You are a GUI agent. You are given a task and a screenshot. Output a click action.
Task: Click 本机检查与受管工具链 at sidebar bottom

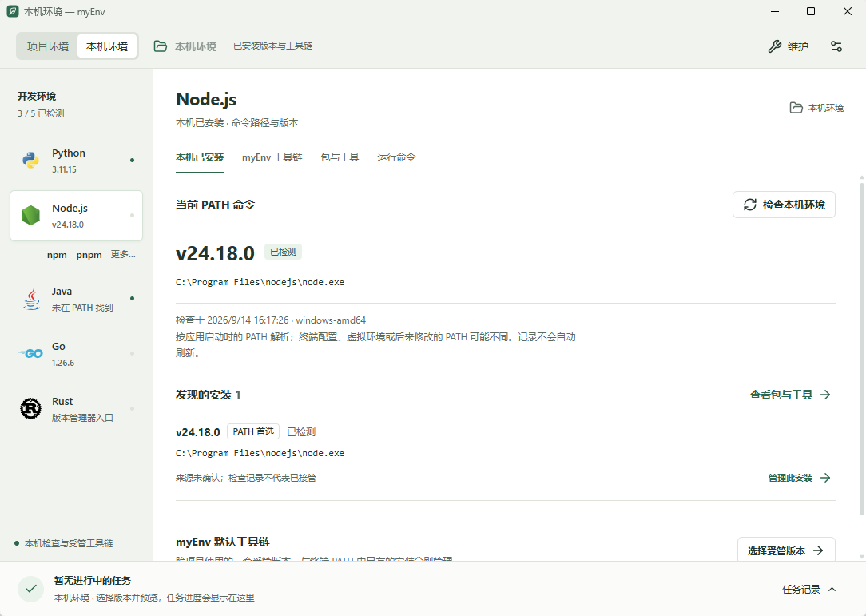point(69,543)
